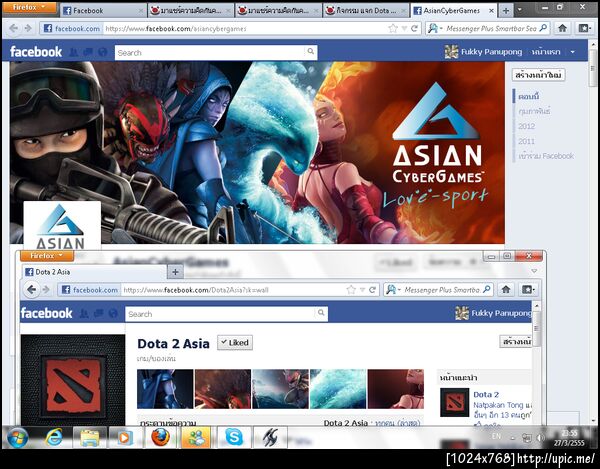Open the last red Lina photo thumbnail
This screenshot has width=600, height=469.
point(395,389)
